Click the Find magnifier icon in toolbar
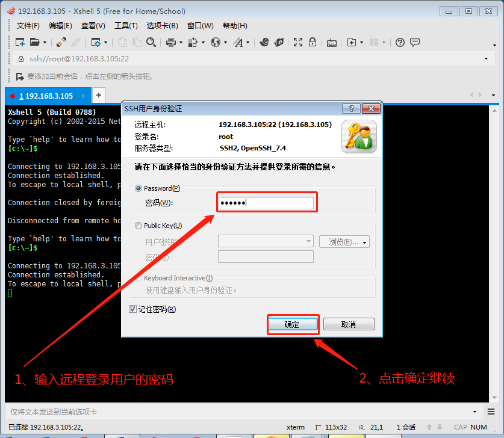The width and height of the screenshot is (504, 438). (x=151, y=42)
